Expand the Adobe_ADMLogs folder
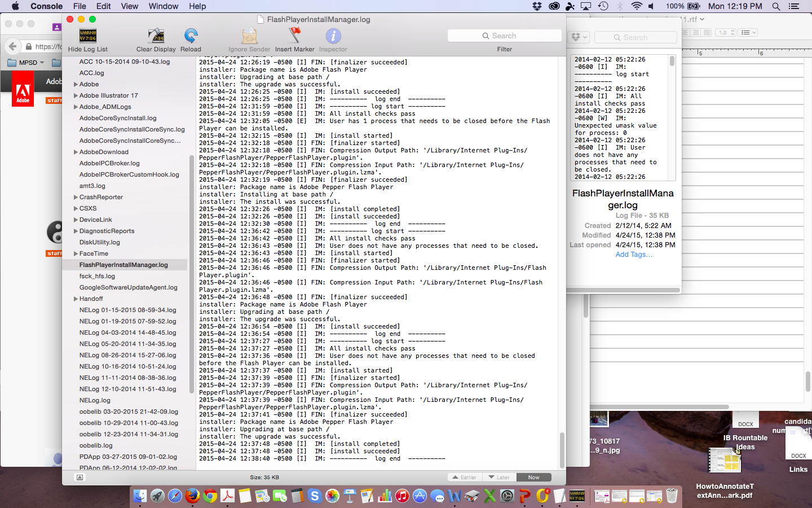 pos(76,107)
